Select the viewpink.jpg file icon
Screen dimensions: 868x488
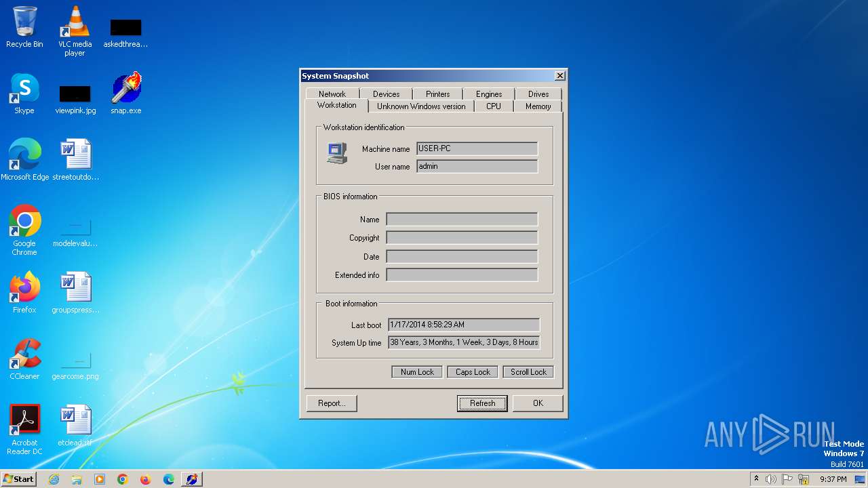(75, 98)
